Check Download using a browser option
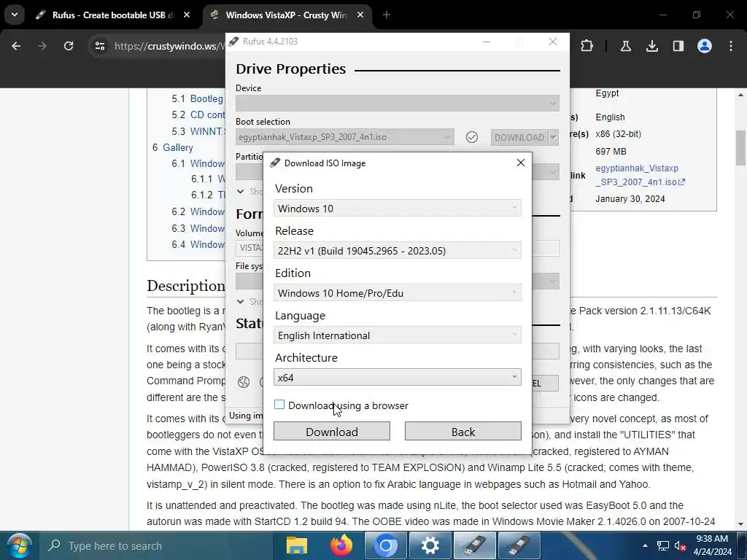Image resolution: width=747 pixels, height=560 pixels. click(279, 405)
